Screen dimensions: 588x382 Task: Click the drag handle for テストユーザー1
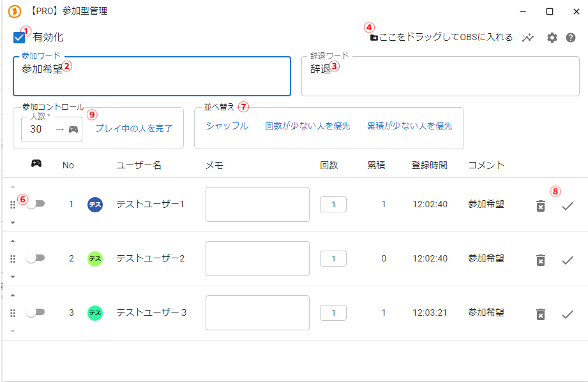coord(13,205)
